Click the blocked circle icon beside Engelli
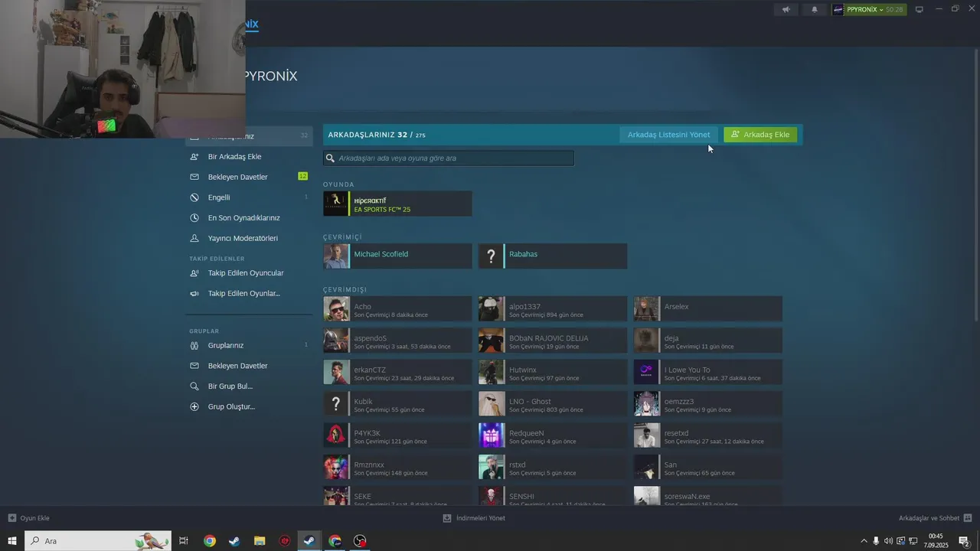980x551 pixels. tap(194, 197)
